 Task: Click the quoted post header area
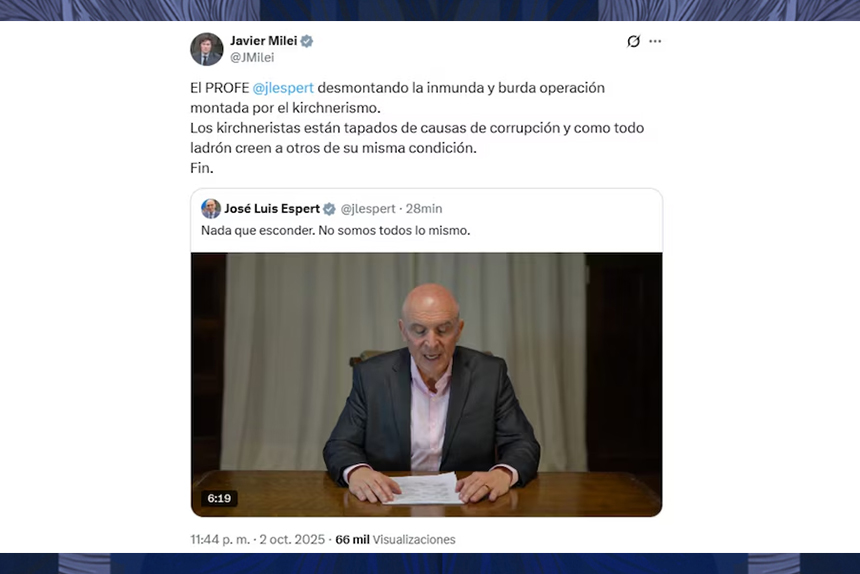click(426, 209)
